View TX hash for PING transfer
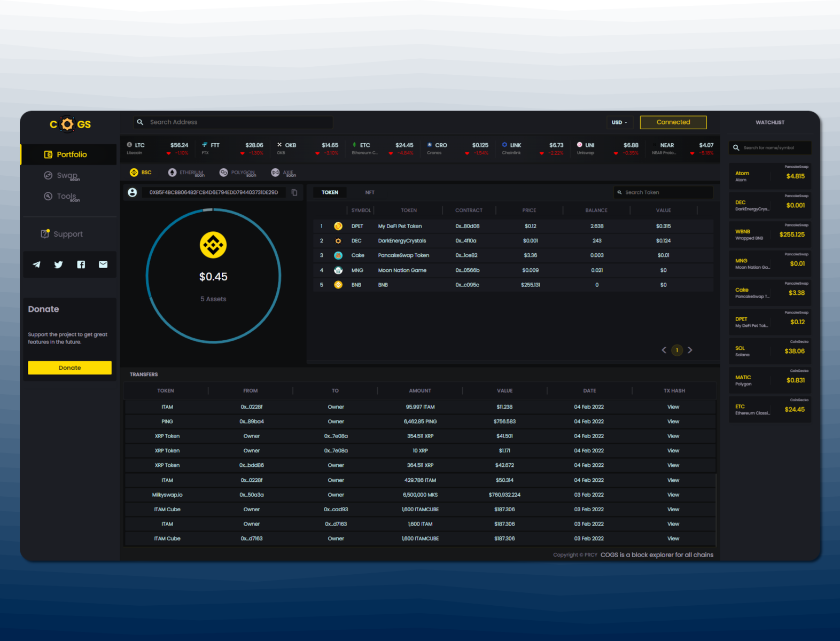 (673, 421)
